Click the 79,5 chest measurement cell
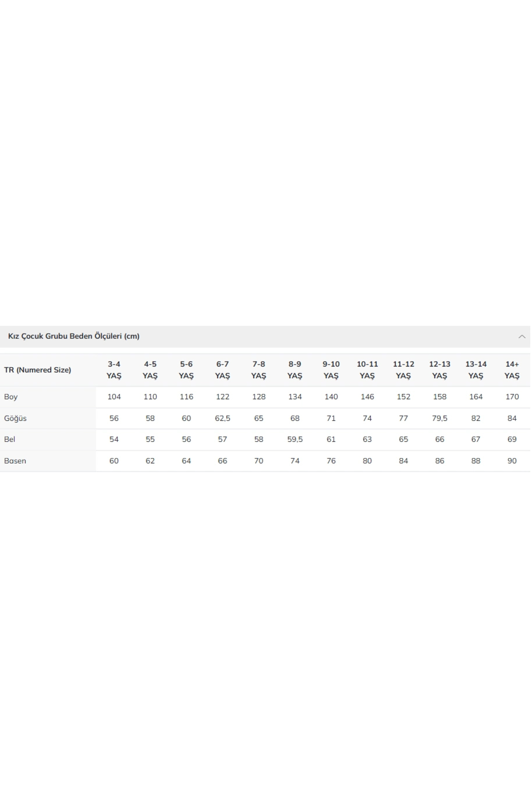The height and width of the screenshot is (798, 532). pos(439,418)
